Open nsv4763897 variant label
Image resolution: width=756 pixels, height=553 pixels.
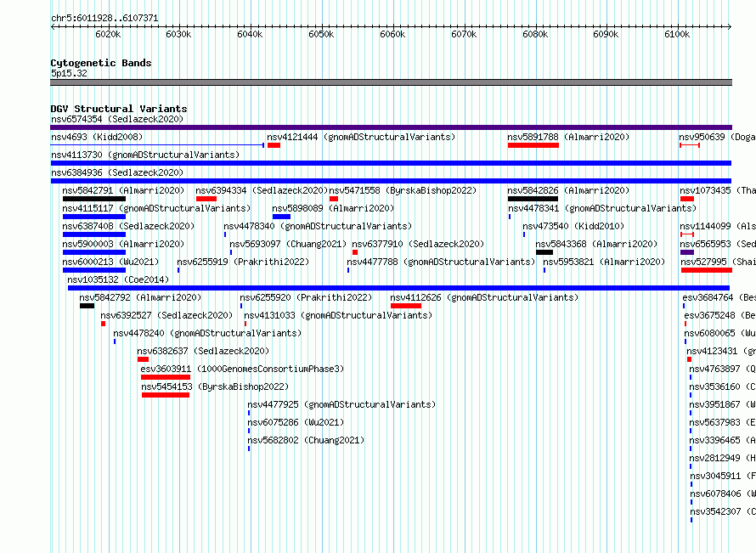(723, 369)
